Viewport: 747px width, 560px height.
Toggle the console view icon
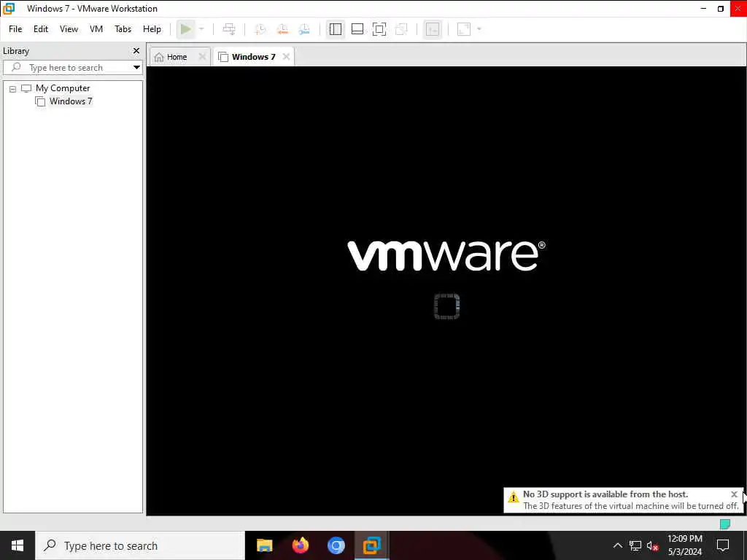pyautogui.click(x=433, y=29)
